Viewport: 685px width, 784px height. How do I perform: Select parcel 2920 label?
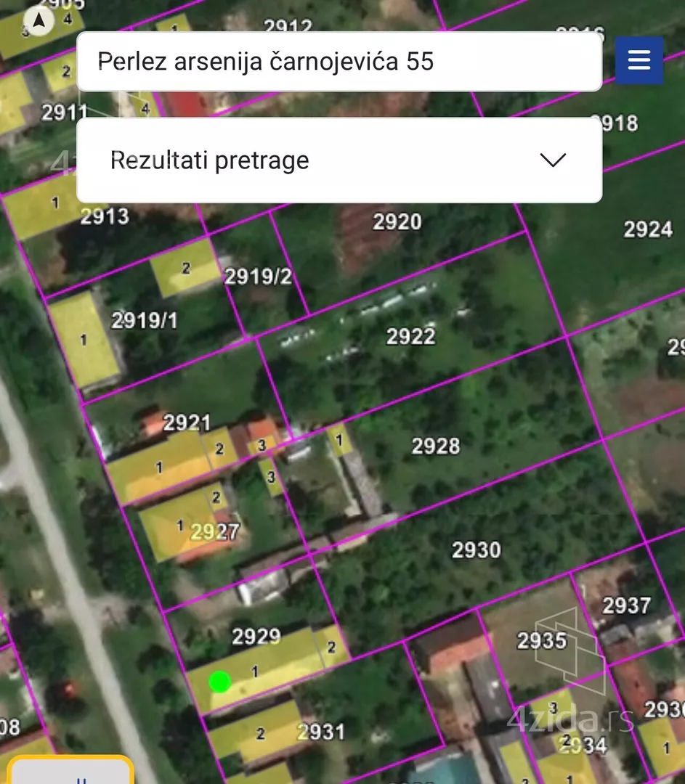point(397,221)
